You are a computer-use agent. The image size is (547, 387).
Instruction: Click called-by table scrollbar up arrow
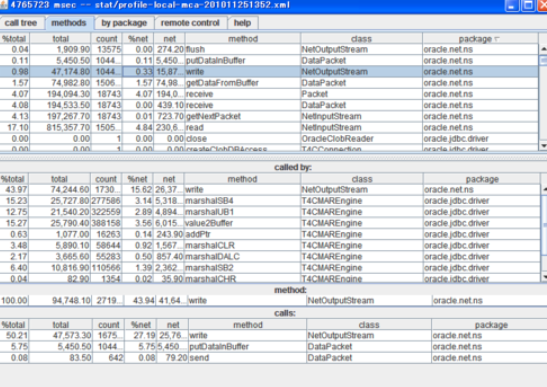(544, 189)
